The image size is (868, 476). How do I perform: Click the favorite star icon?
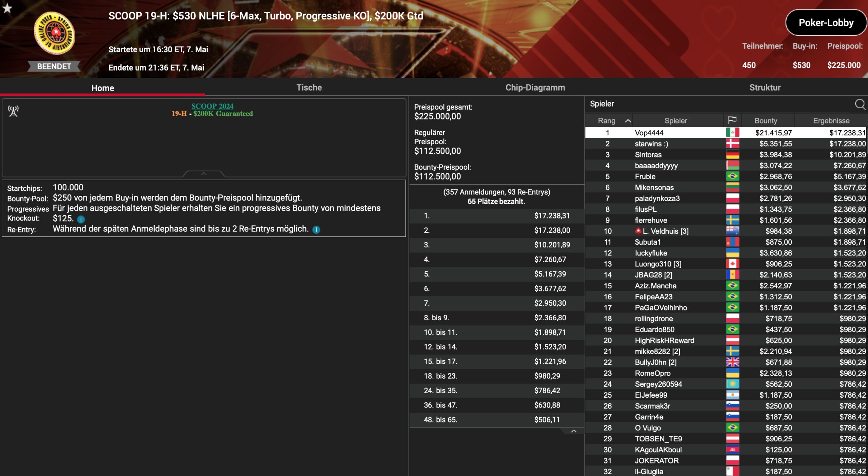tap(7, 8)
